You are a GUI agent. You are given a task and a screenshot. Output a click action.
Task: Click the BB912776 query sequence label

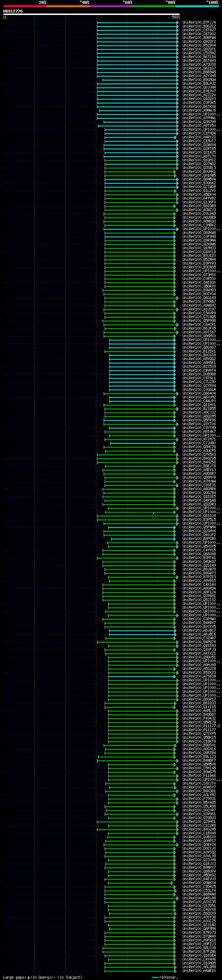point(13,11)
